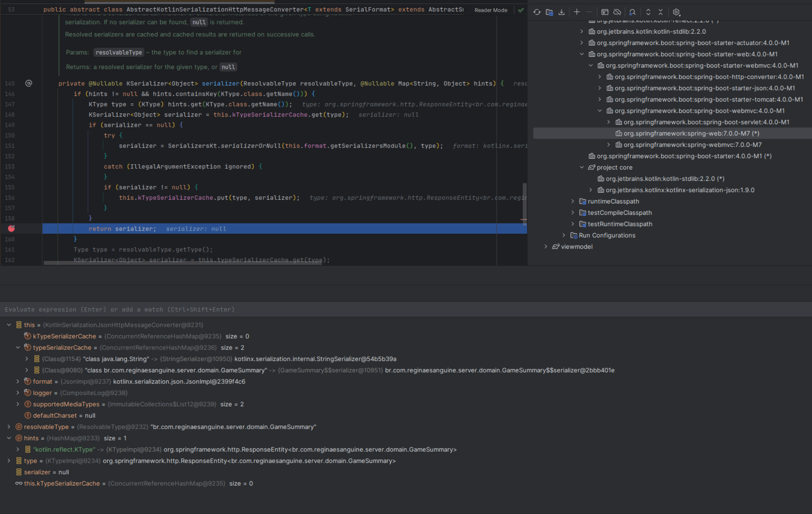Click the Execute Gradle task icon
The height and width of the screenshot is (514, 812).
click(x=605, y=12)
